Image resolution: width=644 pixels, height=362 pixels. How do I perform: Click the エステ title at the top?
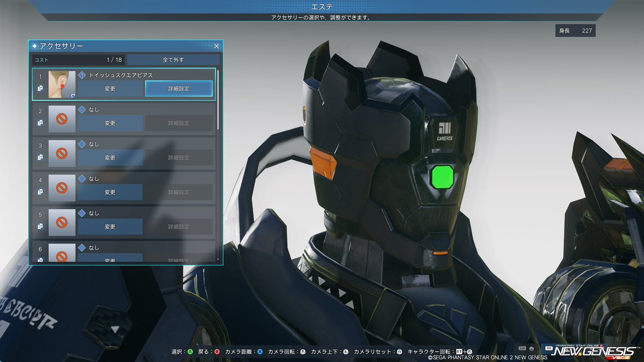point(322,6)
